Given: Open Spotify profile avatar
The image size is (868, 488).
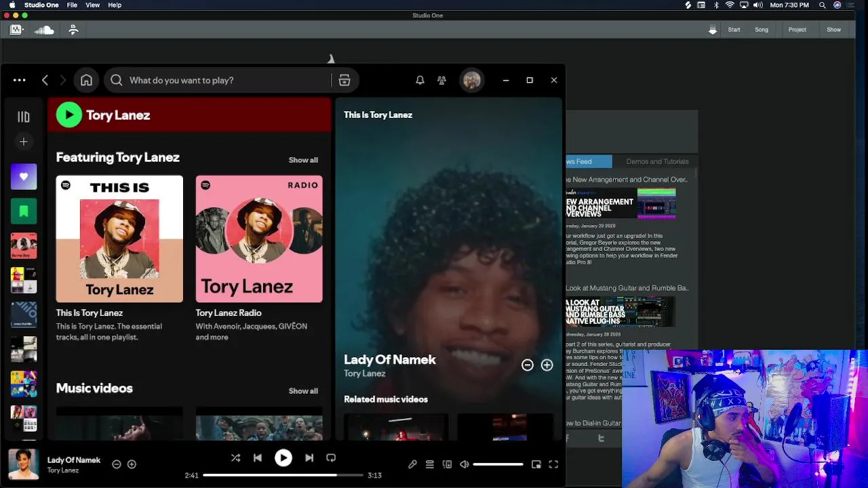Looking at the screenshot, I should [x=472, y=80].
